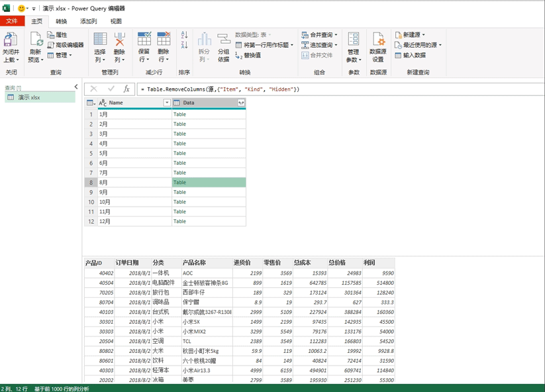Cancel the formula edit with the X button
This screenshot has width=545, height=392.
93,89
